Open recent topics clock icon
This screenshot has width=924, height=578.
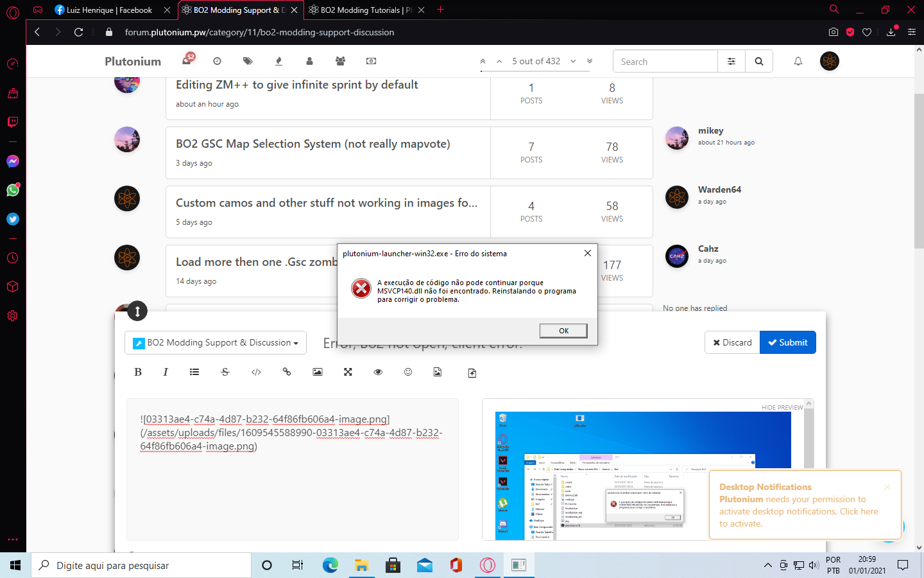[217, 61]
